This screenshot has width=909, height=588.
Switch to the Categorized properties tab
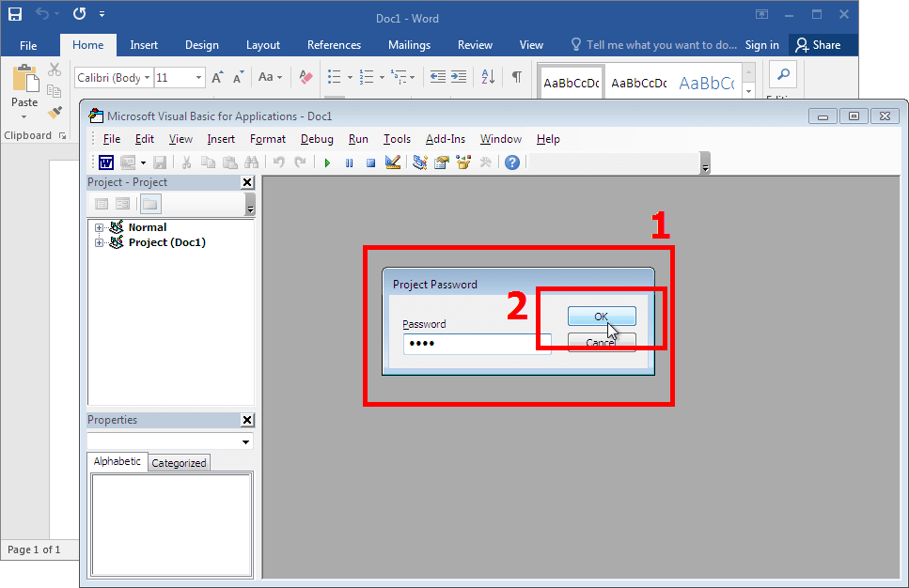pyautogui.click(x=179, y=463)
